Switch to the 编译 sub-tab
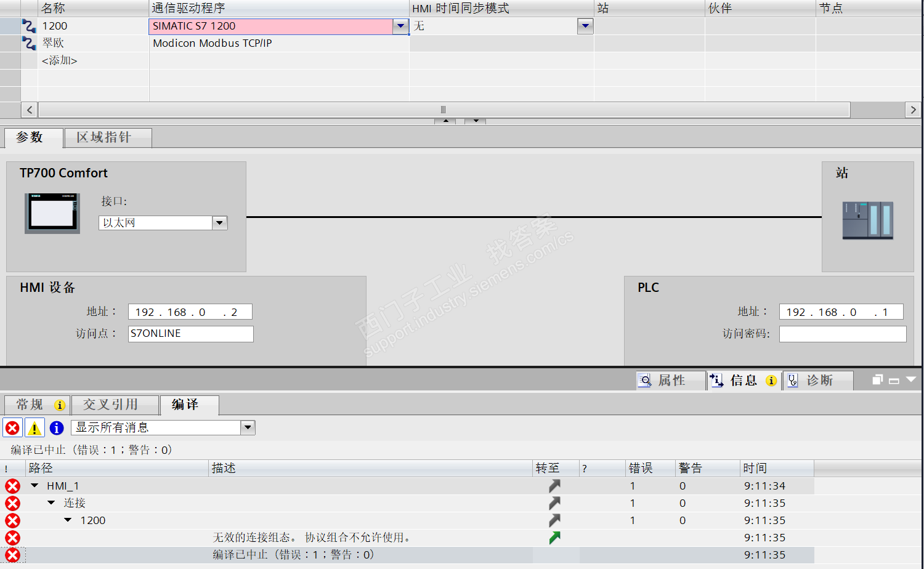This screenshot has height=569, width=924. pos(189,405)
